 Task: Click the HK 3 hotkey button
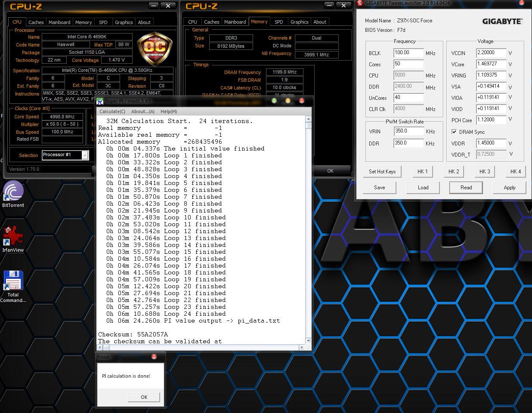coord(485,172)
